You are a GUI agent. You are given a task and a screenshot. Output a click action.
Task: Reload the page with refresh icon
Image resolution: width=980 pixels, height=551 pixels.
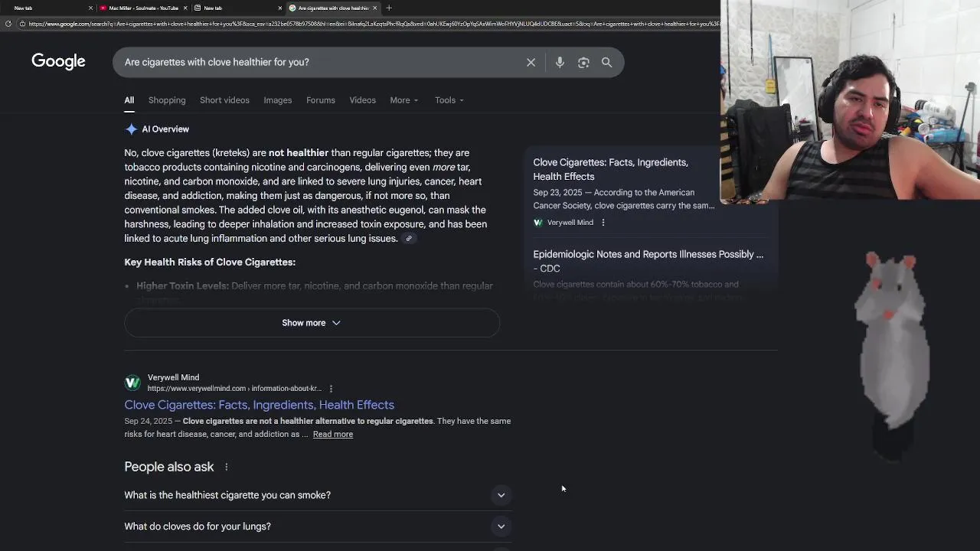[8, 24]
